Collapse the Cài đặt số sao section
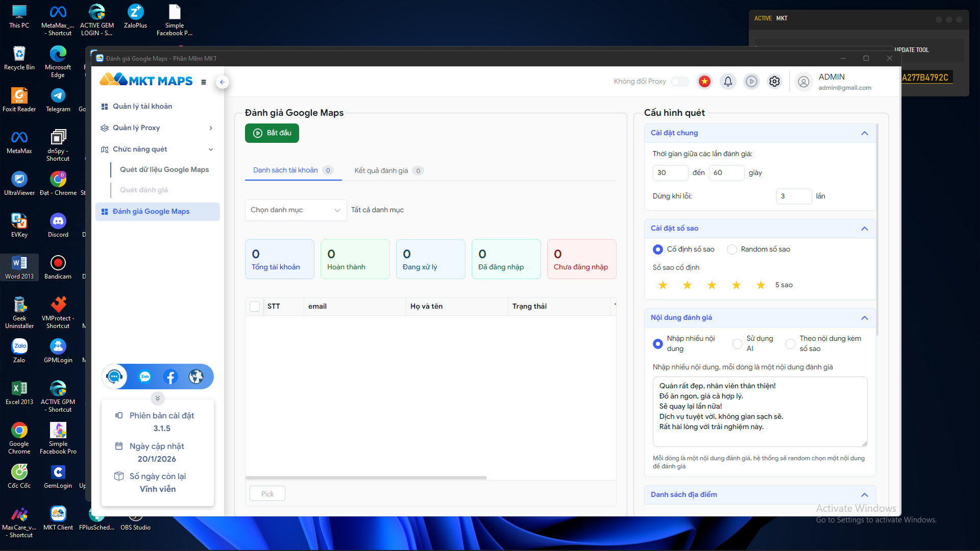The height and width of the screenshot is (551, 980). [x=864, y=229]
